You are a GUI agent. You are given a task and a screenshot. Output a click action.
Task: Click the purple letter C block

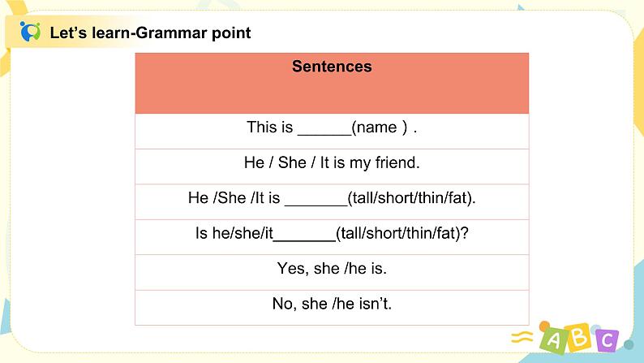coord(605,339)
